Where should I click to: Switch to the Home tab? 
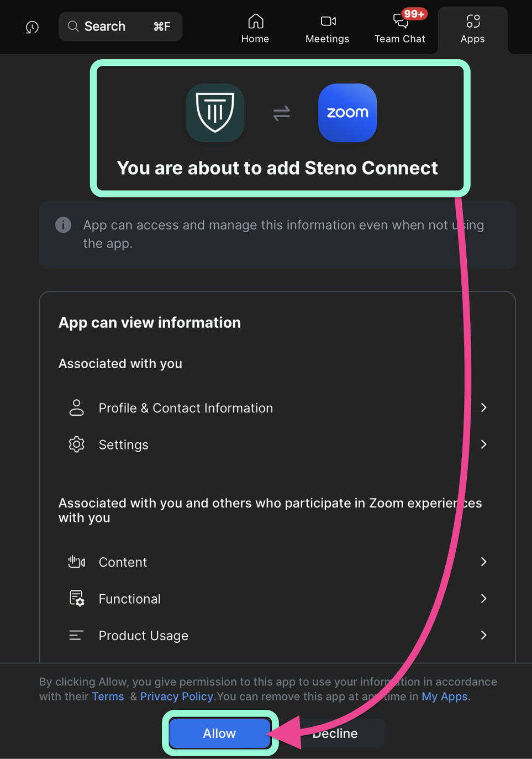tap(255, 27)
